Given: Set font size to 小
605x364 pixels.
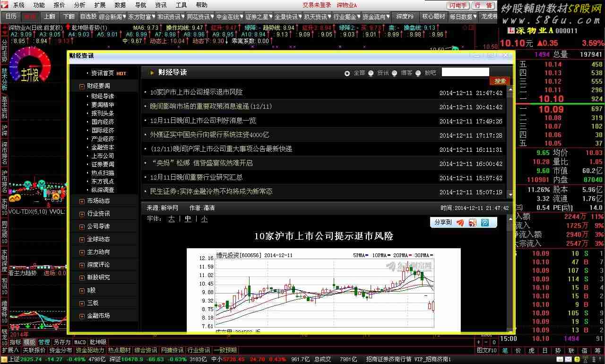Looking at the screenshot, I should pos(204,219).
